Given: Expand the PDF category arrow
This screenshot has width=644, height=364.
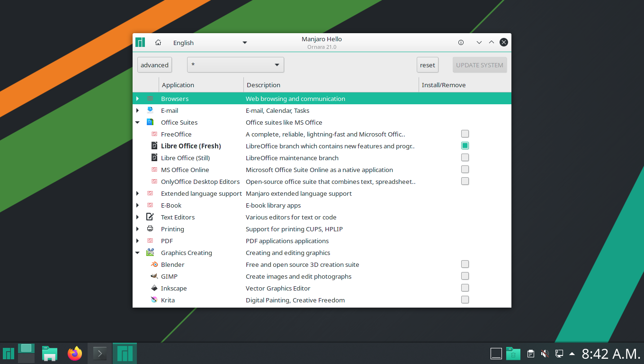Looking at the screenshot, I should (137, 241).
